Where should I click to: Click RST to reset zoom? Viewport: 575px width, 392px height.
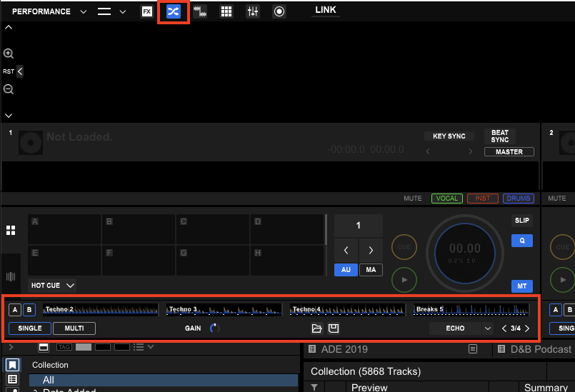pos(8,71)
